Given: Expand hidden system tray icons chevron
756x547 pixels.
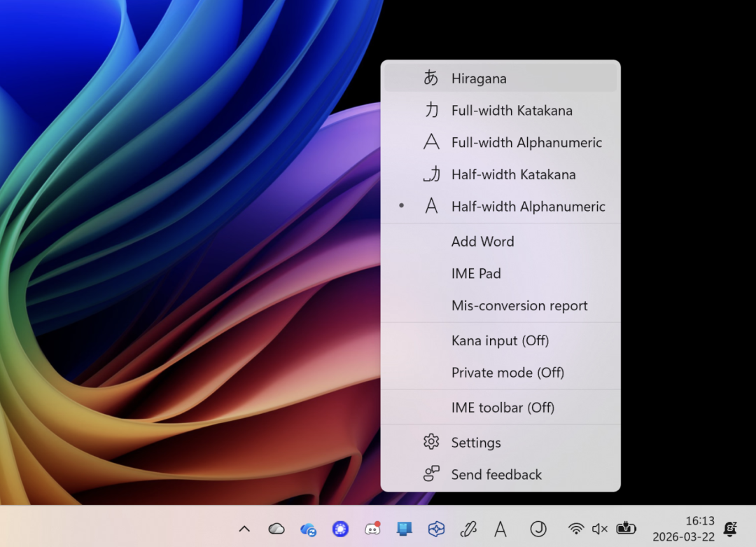Looking at the screenshot, I should pos(244,529).
